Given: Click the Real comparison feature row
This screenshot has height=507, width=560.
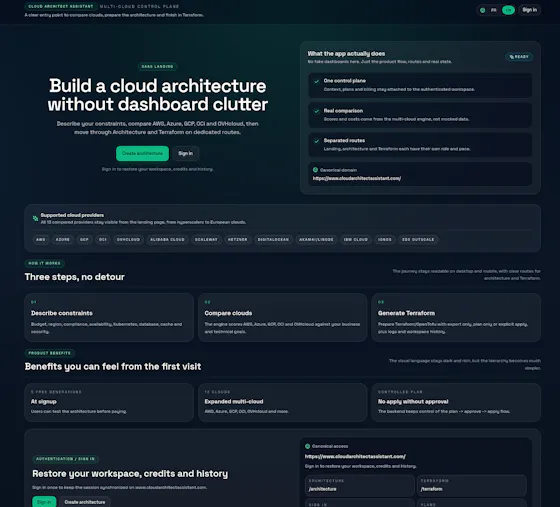Looking at the screenshot, I should 420,115.
